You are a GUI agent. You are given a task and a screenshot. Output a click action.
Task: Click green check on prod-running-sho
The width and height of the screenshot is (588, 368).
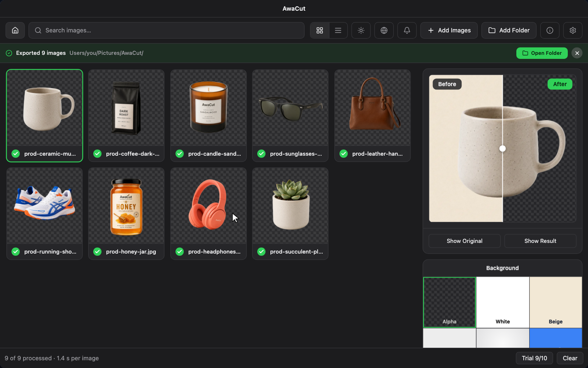pos(15,251)
